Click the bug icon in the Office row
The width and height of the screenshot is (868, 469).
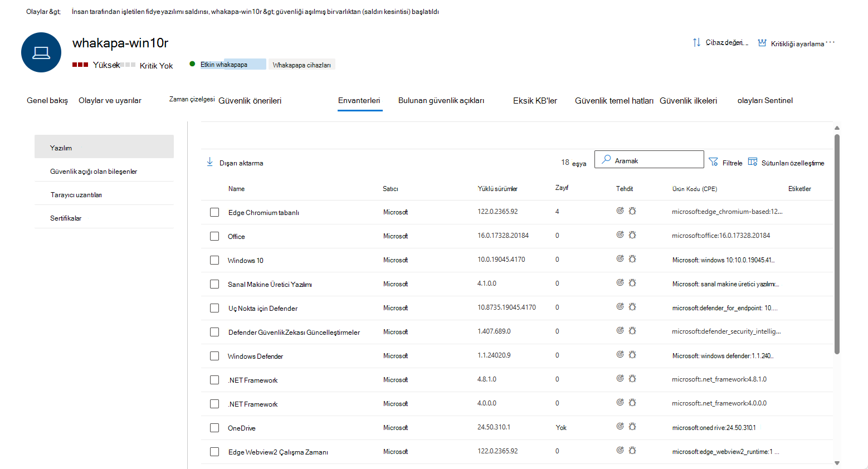[x=632, y=234]
